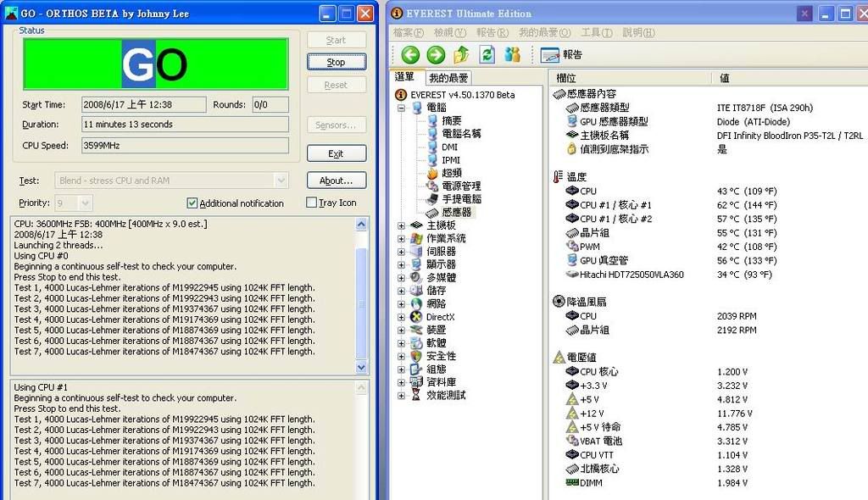Click the Start button in ORTHOS
This screenshot has height=500, width=868.
pos(337,40)
